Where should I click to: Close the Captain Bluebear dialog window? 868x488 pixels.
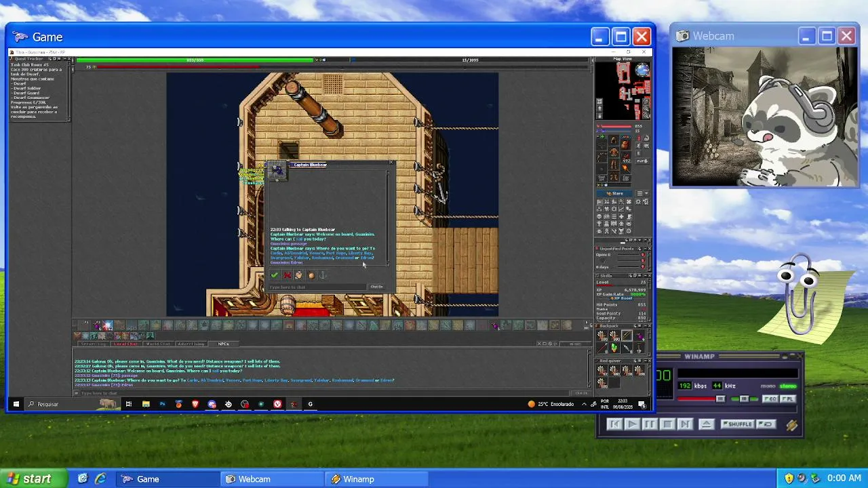[391, 163]
